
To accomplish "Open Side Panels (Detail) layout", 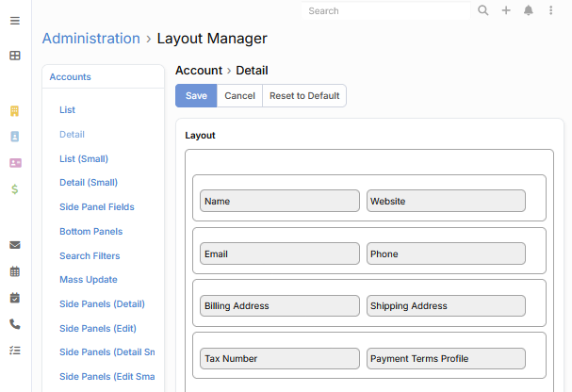I will (x=102, y=304).
